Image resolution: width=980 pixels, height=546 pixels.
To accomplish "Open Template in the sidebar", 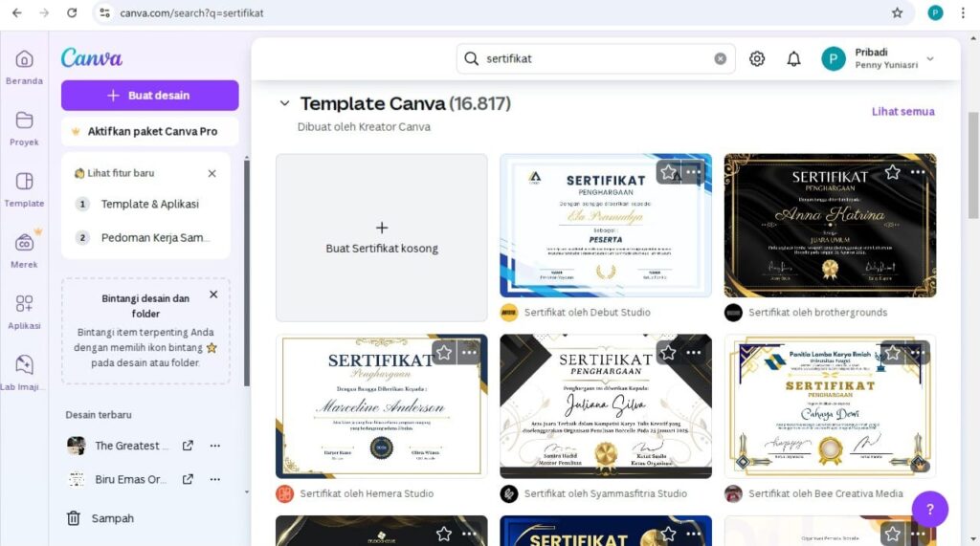I will [24, 190].
